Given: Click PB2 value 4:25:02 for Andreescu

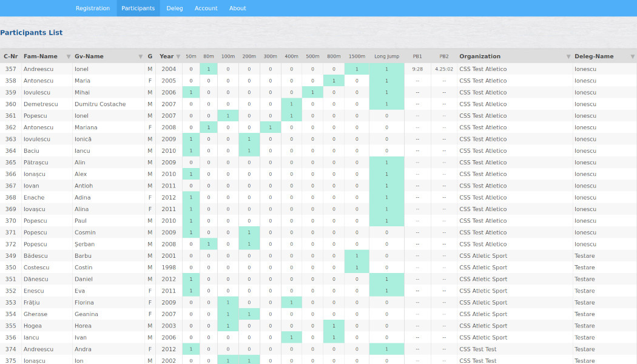Looking at the screenshot, I should coord(444,69).
